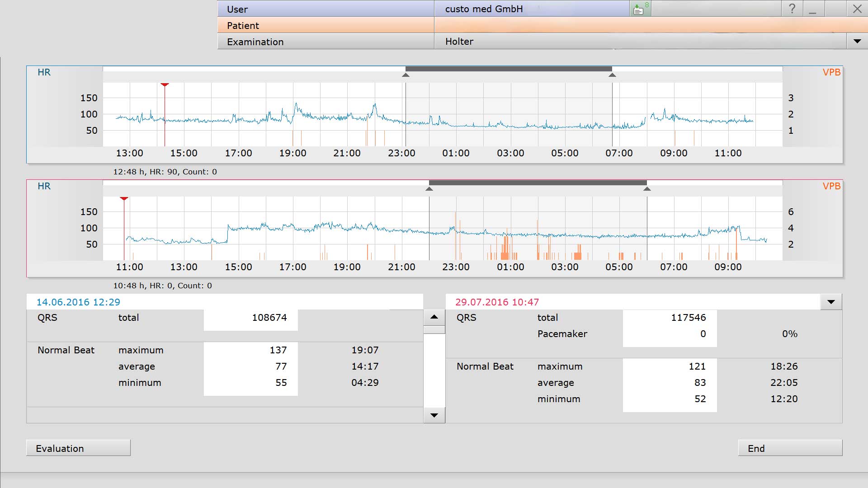The height and width of the screenshot is (488, 868).
Task: Open help with question mark icon
Action: pos(792,9)
